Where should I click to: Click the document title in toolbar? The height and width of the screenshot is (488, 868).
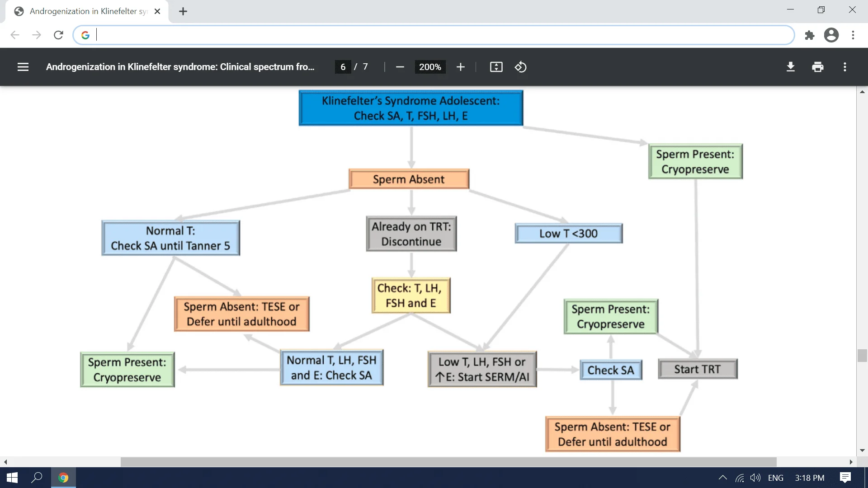pos(180,67)
